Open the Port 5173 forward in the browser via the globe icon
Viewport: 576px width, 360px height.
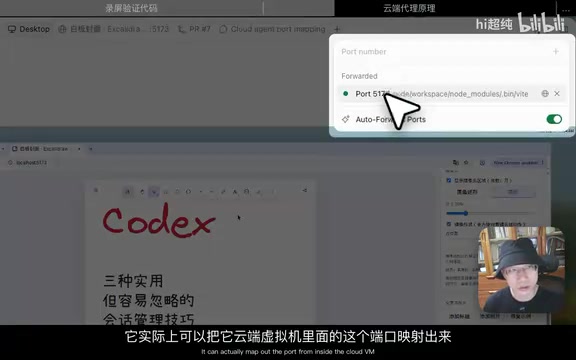[545, 94]
